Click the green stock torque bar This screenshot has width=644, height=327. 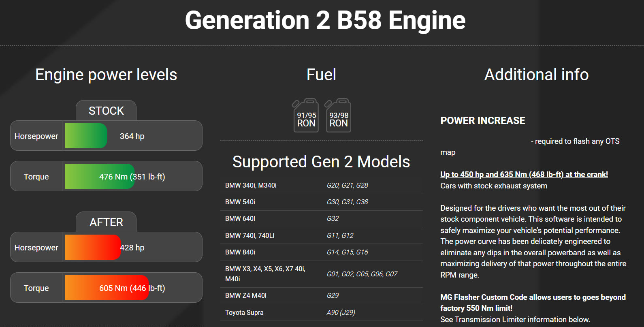(100, 176)
